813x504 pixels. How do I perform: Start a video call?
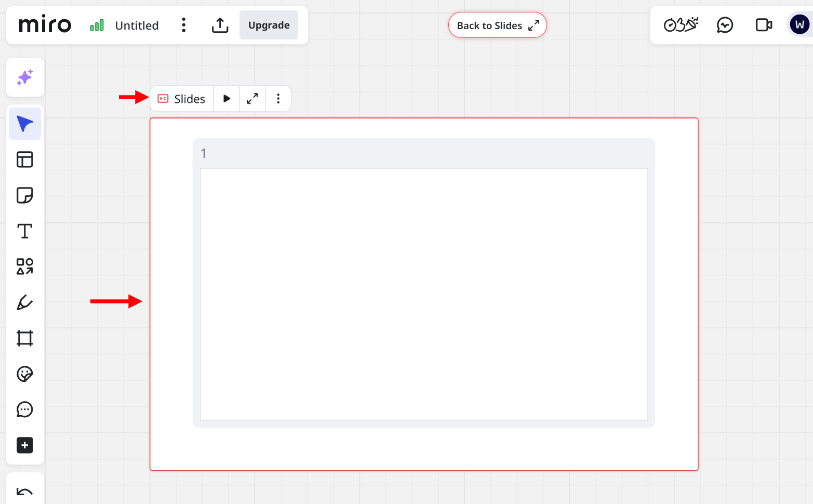(763, 24)
